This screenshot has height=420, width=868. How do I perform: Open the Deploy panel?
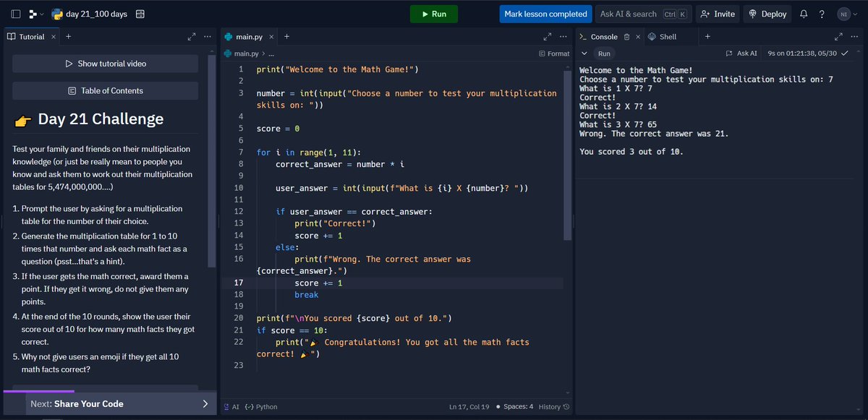pos(767,14)
